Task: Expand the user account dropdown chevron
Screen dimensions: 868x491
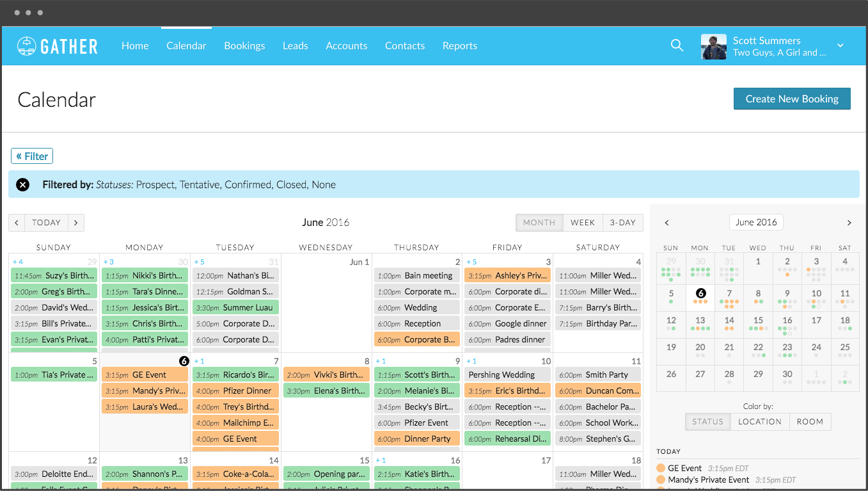Action: tap(840, 45)
